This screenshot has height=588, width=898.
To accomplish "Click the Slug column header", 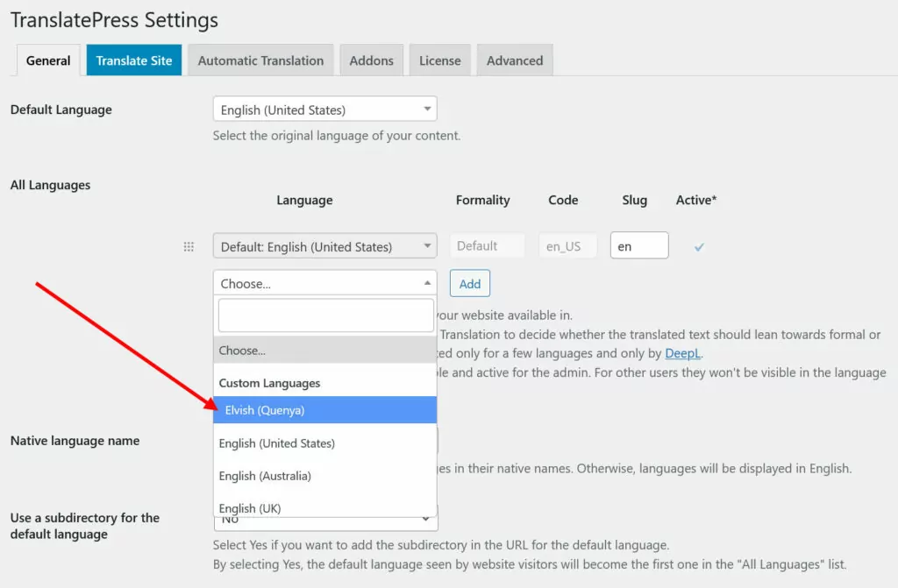I will (x=635, y=200).
